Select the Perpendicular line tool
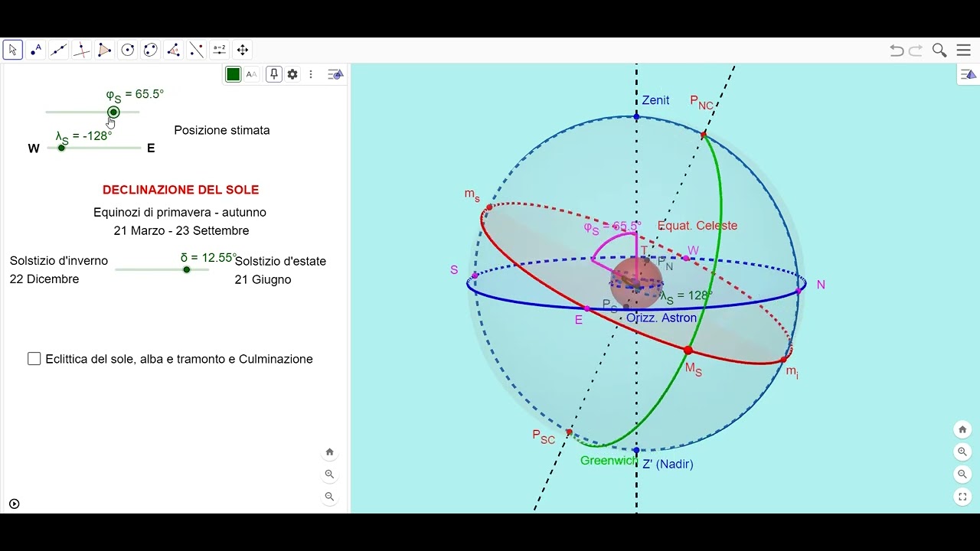This screenshot has height=551, width=980. [82, 50]
